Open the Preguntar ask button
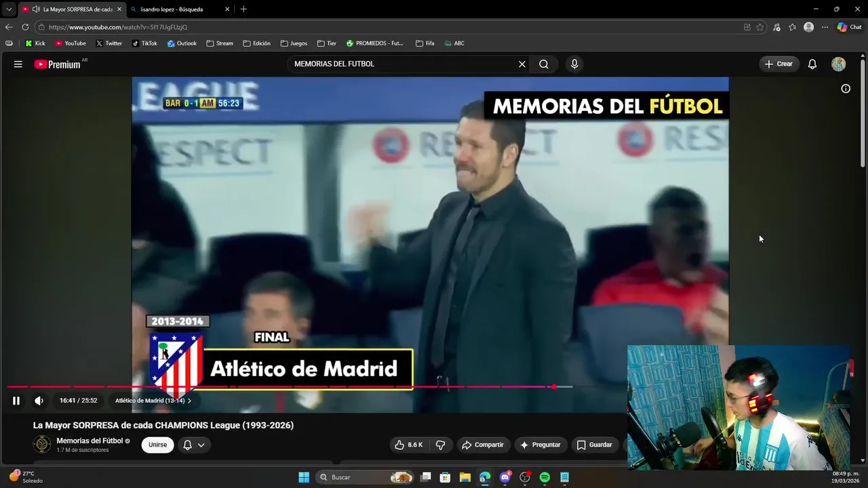 point(540,445)
